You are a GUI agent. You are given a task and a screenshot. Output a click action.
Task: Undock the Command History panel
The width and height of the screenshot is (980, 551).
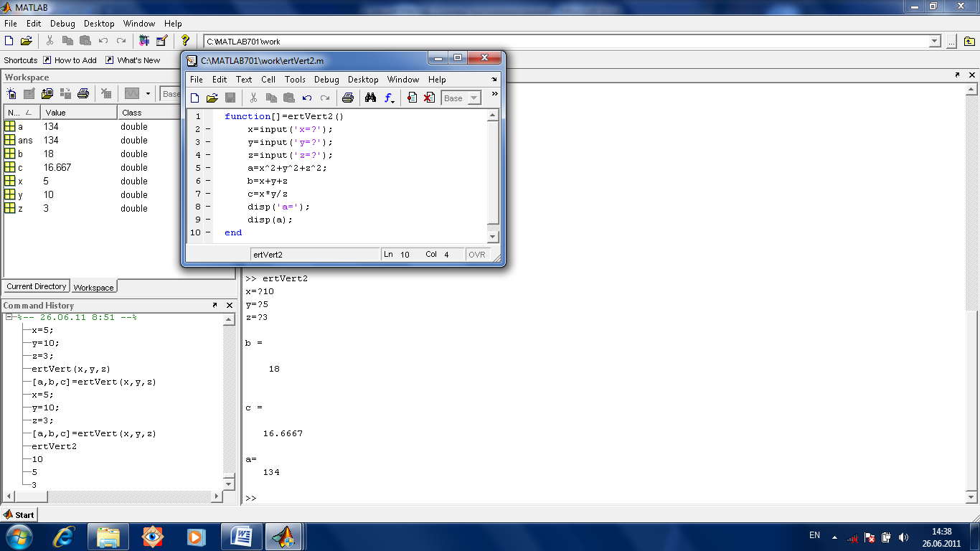click(x=215, y=305)
